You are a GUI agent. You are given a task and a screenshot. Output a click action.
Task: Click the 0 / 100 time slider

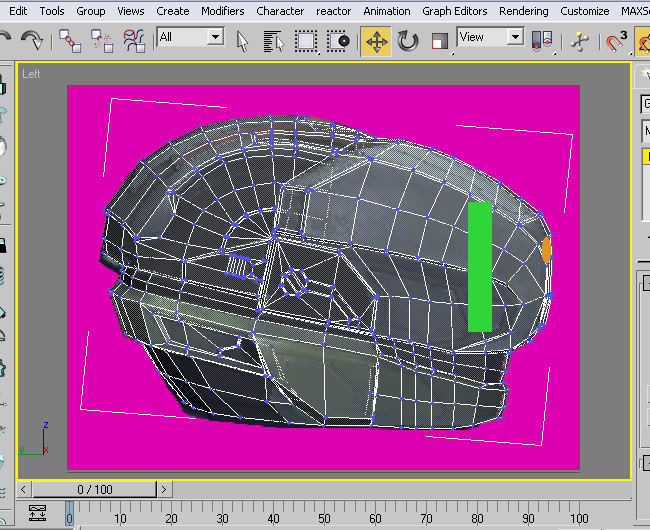(x=95, y=489)
